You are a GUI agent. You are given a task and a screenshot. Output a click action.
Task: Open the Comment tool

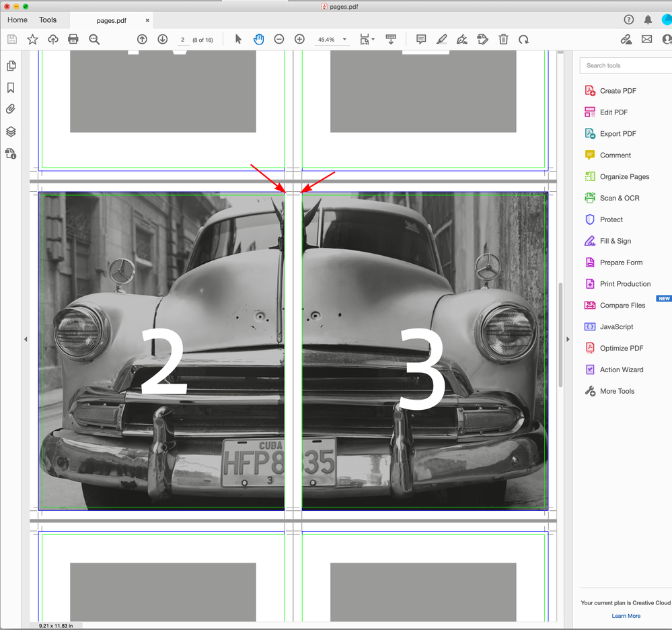tap(607, 155)
